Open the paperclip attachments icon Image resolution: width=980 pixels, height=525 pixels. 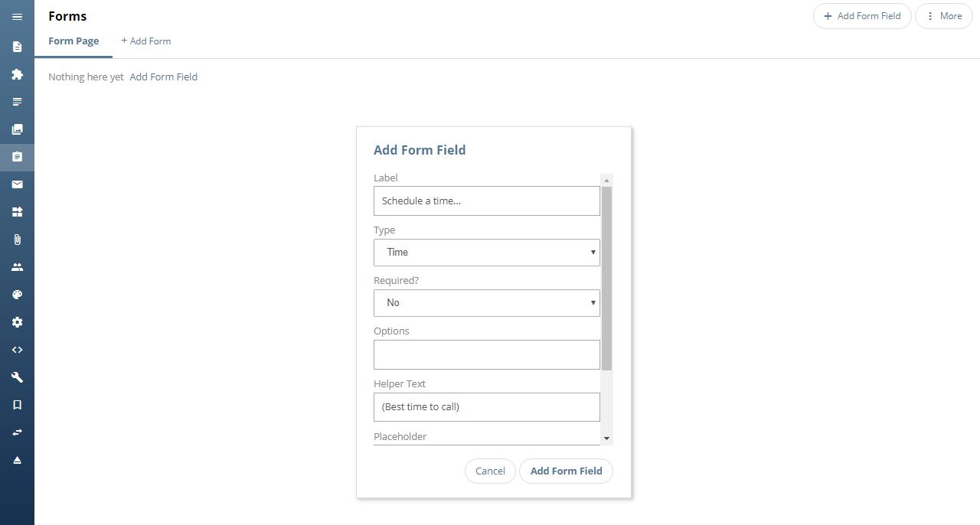click(17, 240)
